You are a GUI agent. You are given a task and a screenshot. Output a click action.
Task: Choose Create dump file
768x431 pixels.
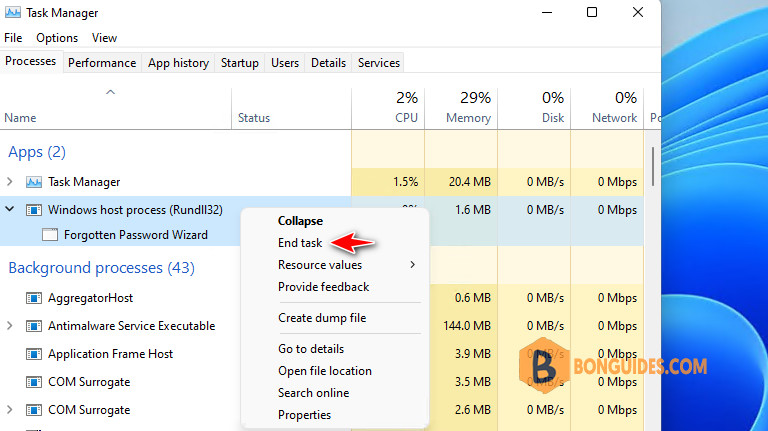(x=322, y=318)
